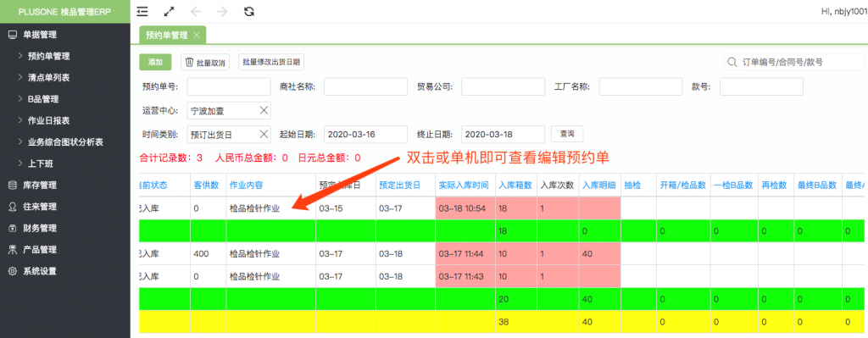Toggle fullscreen using the expand arrows icon

170,11
